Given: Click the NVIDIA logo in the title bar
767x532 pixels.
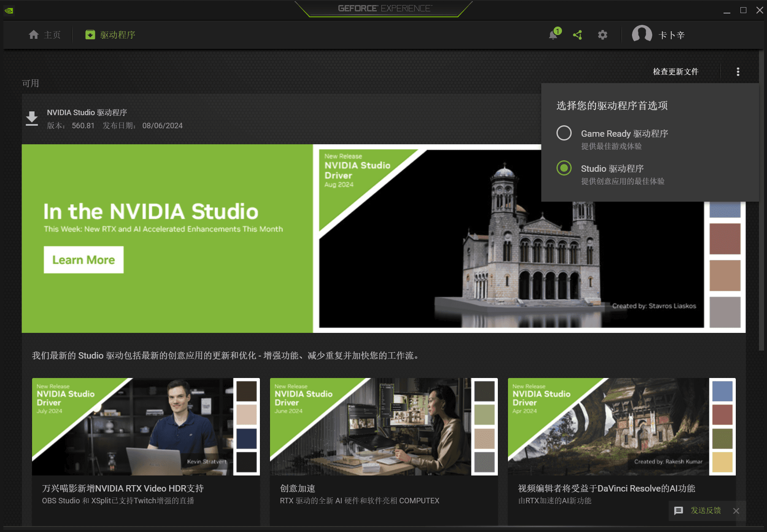Looking at the screenshot, I should 9,10.
